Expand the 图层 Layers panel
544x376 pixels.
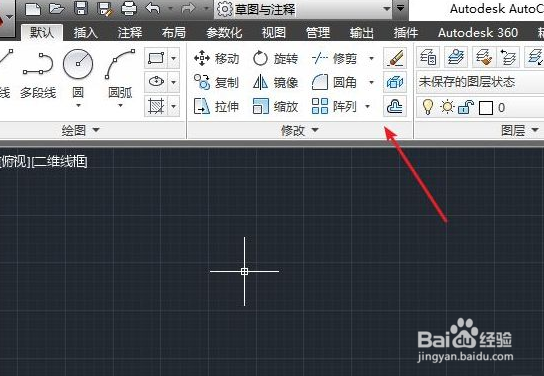(x=519, y=130)
